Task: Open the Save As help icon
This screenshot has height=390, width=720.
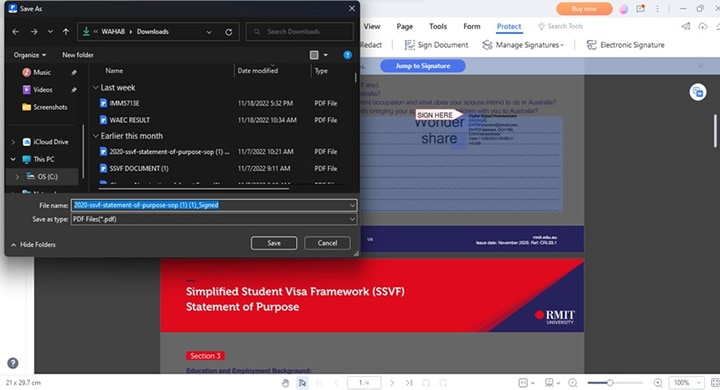Action: [348, 55]
